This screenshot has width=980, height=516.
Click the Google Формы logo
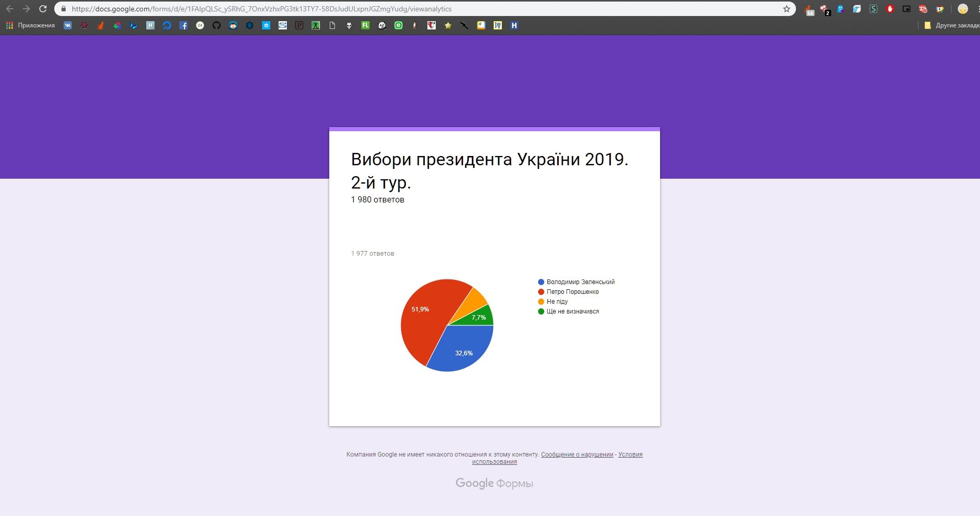pyautogui.click(x=494, y=483)
